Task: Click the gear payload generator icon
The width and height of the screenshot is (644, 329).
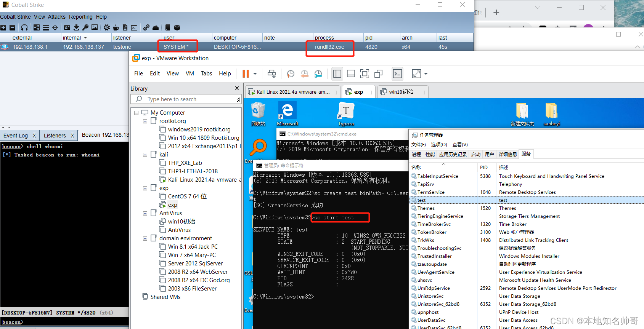Action: pos(107,27)
